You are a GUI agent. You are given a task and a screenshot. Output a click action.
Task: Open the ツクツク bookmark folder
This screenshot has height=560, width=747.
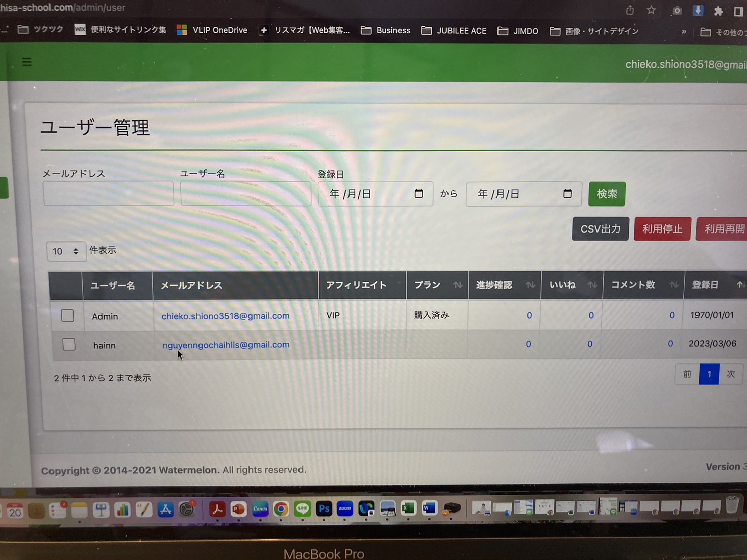pos(40,29)
